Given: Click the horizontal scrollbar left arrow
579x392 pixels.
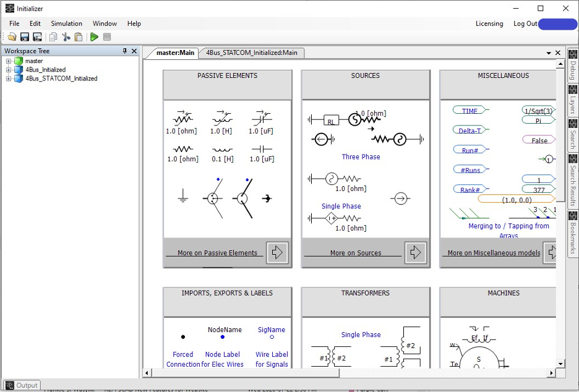Looking at the screenshot, I should pos(147,373).
